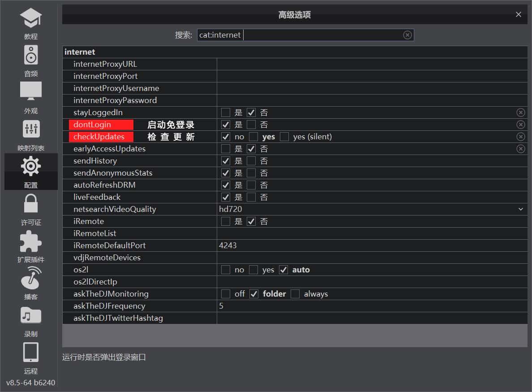Check 是 for stayLoggedIn
The height and width of the screenshot is (392, 532).
pos(226,112)
